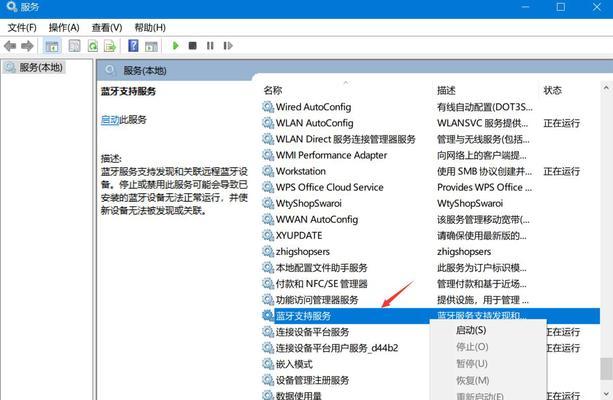
Task: Toggle the show/hide console tree icon
Action: 52,46
